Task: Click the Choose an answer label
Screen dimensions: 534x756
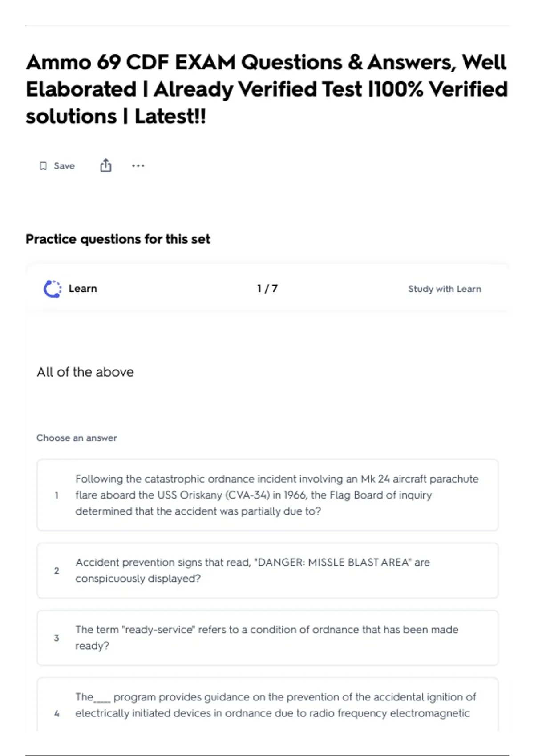Action: (77, 438)
